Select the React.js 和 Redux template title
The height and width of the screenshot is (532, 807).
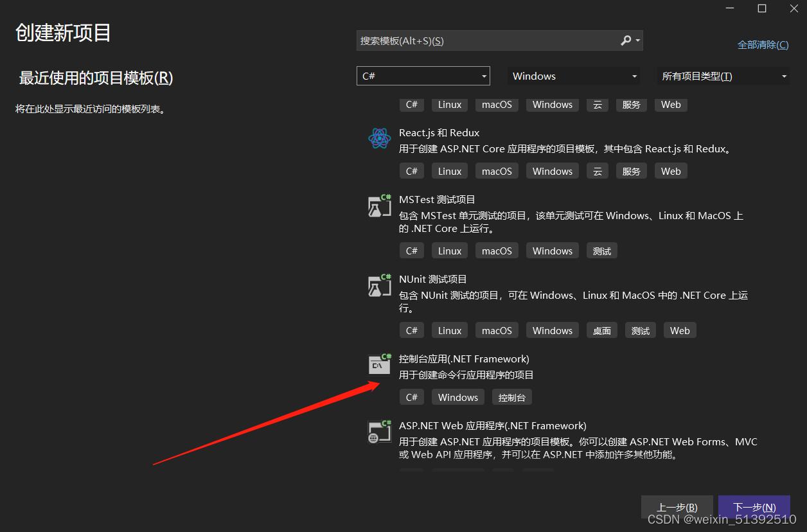tap(439, 132)
